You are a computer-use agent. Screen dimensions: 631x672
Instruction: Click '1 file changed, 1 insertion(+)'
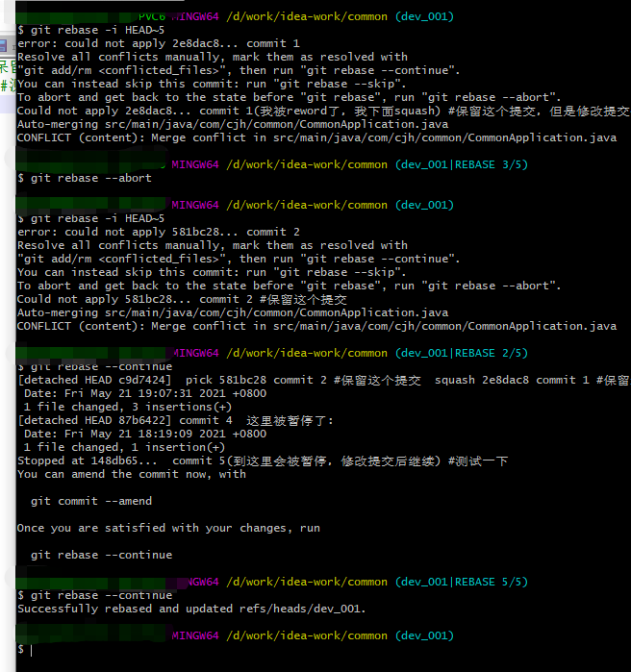pos(124,447)
